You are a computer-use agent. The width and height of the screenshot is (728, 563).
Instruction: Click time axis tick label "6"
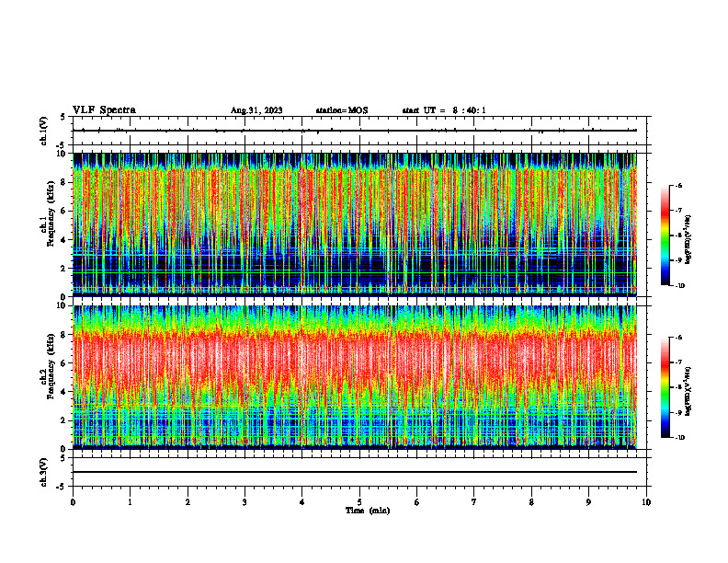tap(417, 502)
